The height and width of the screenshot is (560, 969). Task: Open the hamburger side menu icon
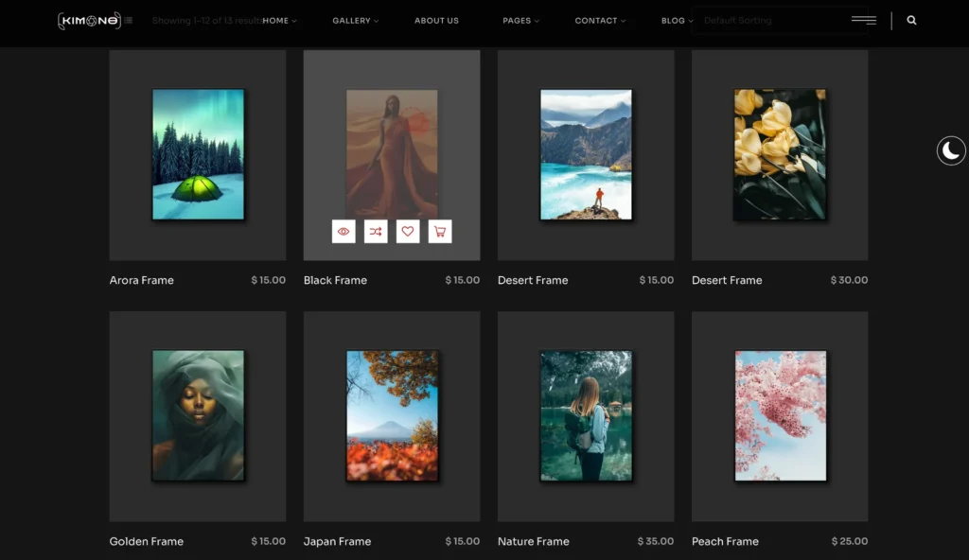tap(863, 20)
